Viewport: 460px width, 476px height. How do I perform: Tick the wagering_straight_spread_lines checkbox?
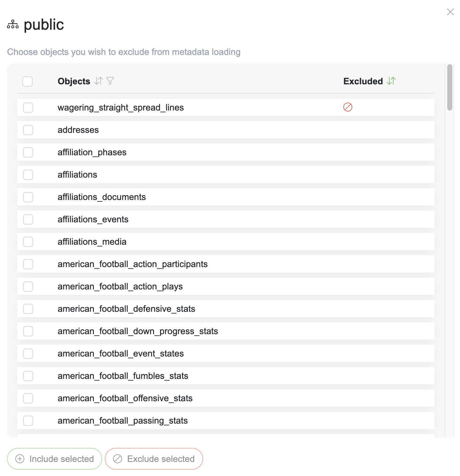pyautogui.click(x=28, y=108)
